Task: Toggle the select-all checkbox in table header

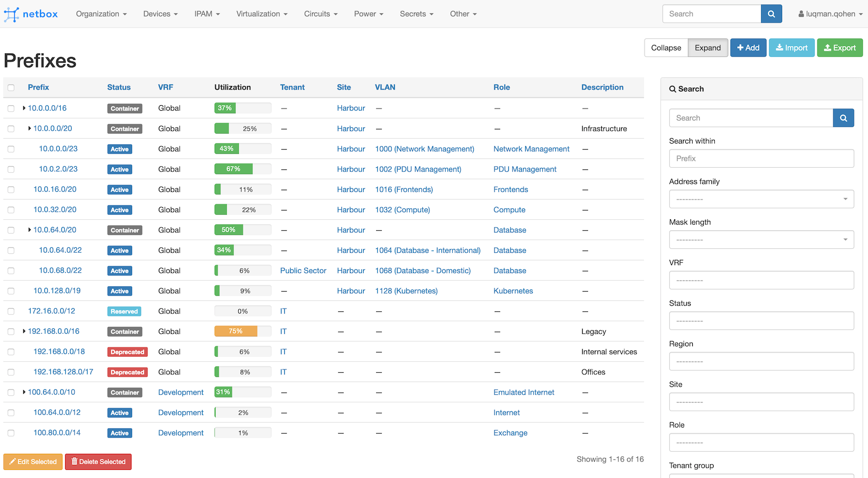Action: pyautogui.click(x=11, y=88)
